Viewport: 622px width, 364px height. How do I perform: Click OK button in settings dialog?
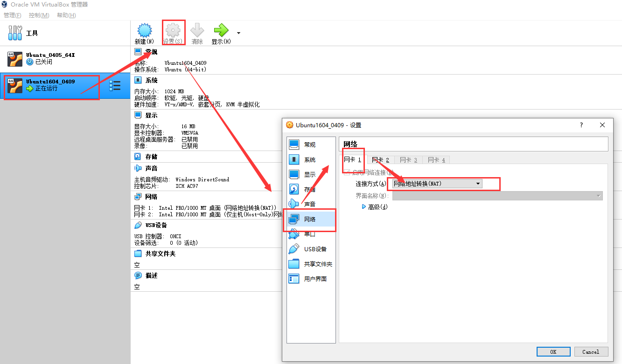(553, 352)
